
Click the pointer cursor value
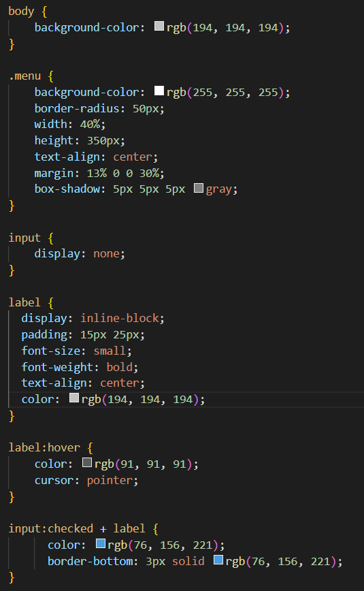(110, 480)
